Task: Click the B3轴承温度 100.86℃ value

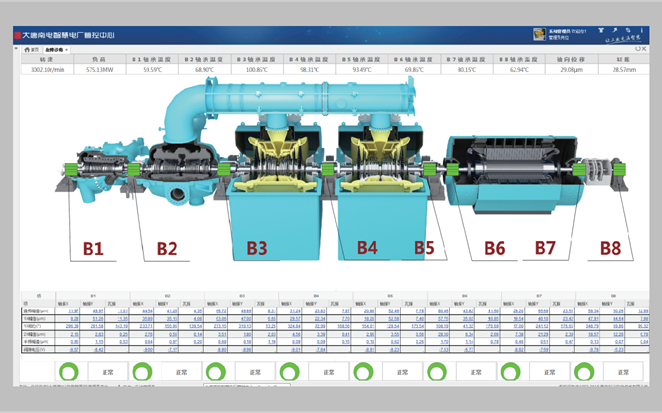Action: pos(257,70)
